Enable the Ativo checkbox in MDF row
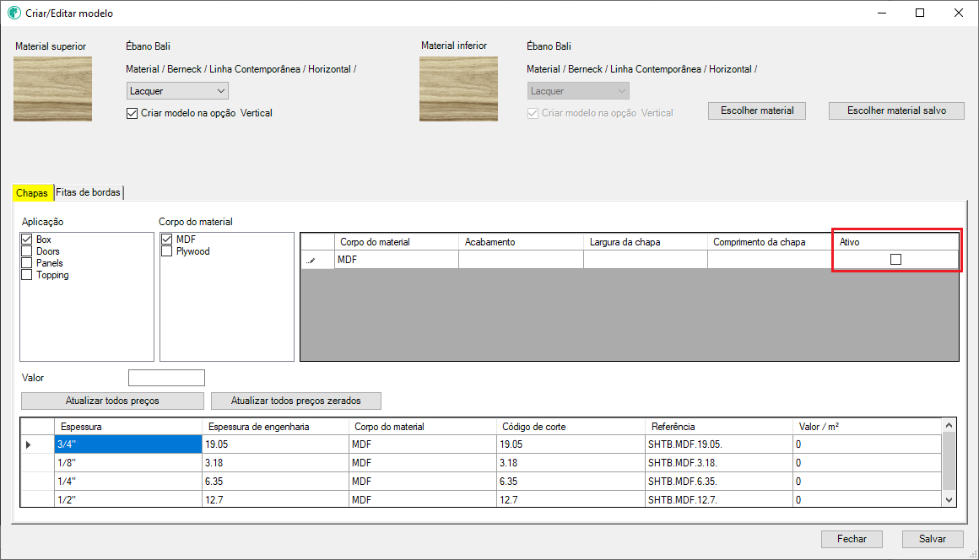The image size is (979, 560). tap(895, 260)
